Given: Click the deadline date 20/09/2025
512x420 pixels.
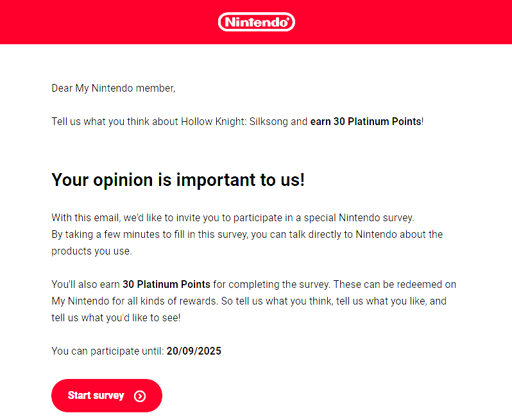Looking at the screenshot, I should (194, 351).
